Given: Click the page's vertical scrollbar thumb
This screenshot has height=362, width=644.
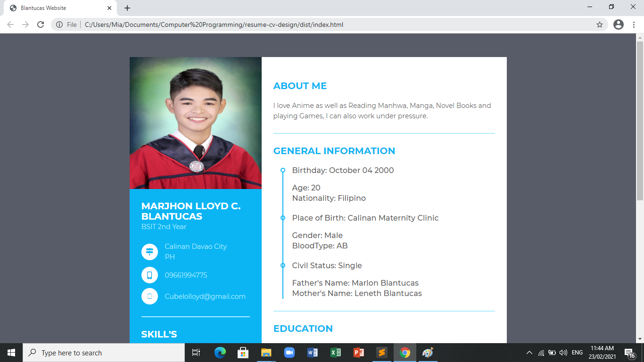Looking at the screenshot, I should pos(640,120).
